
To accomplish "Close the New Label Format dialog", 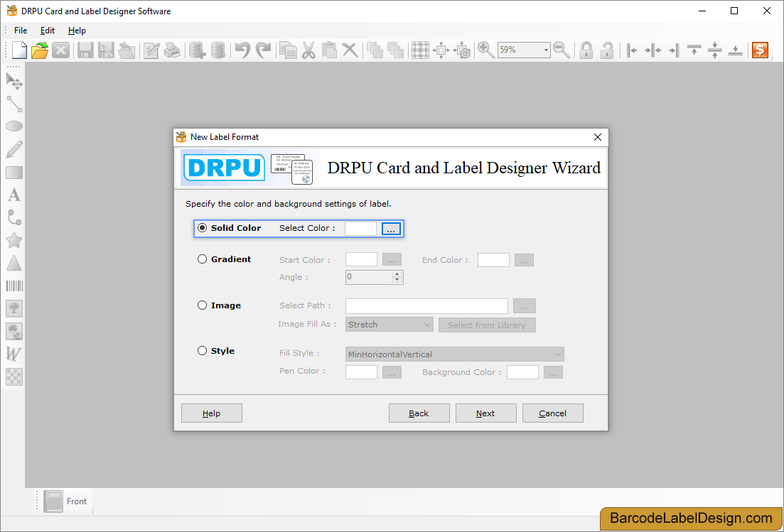I will (x=598, y=137).
